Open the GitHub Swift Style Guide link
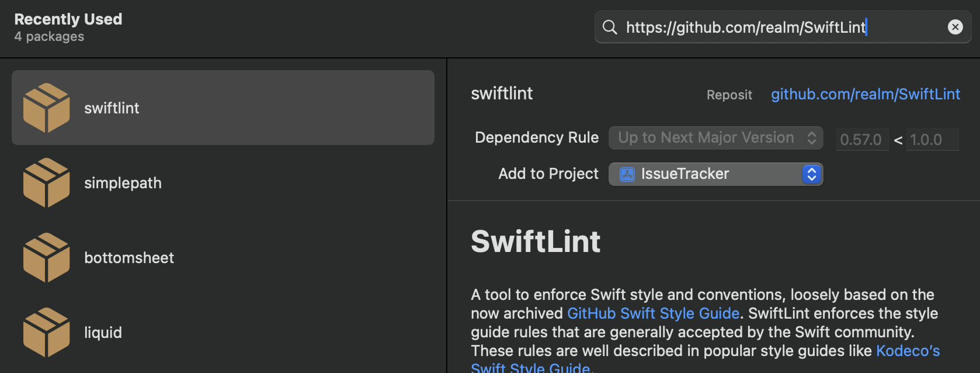The height and width of the screenshot is (373, 980). 653,313
